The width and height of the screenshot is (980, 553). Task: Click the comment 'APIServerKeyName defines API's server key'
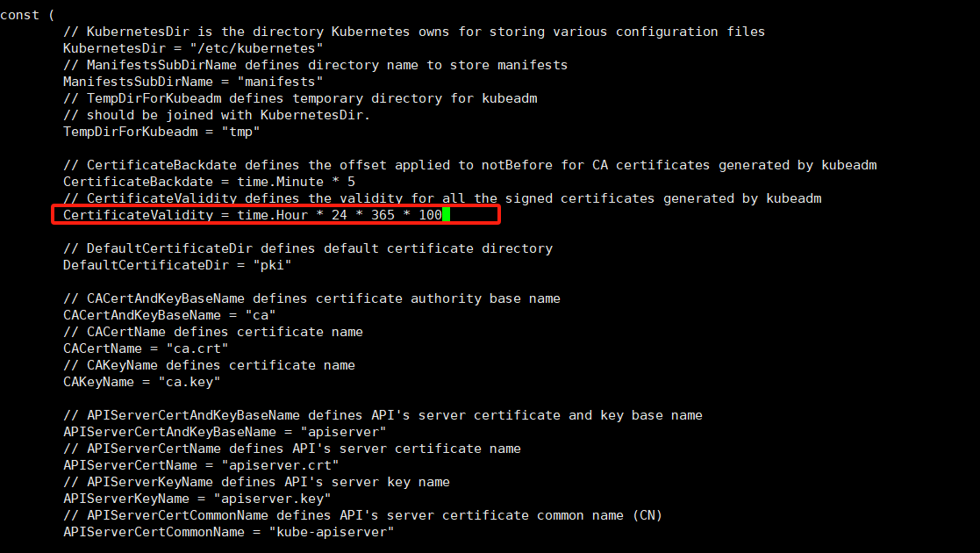[256, 482]
